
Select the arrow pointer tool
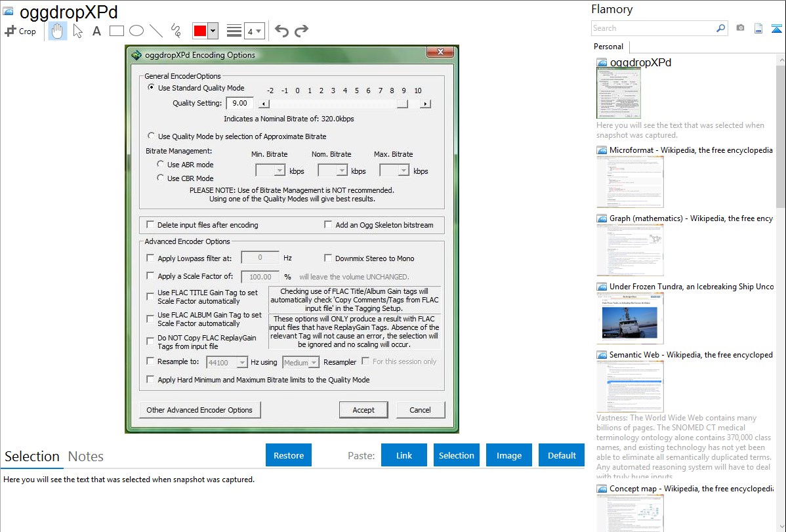click(x=78, y=31)
